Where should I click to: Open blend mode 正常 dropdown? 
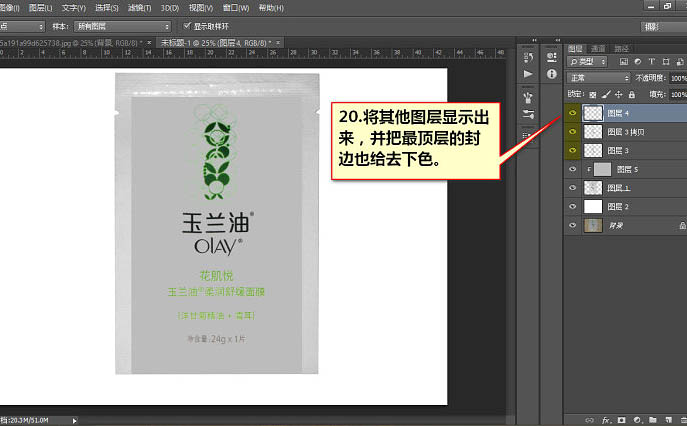click(598, 78)
